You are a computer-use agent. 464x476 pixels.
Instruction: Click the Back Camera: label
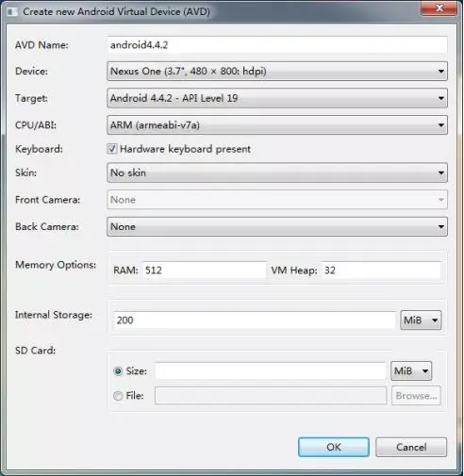pyautogui.click(x=47, y=226)
